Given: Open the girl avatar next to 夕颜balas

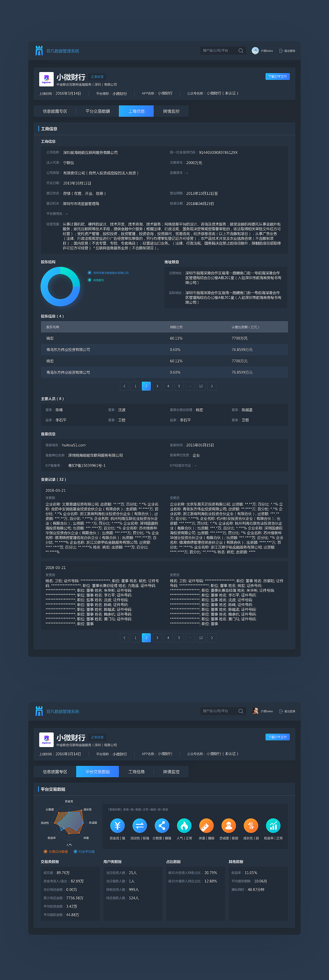Looking at the screenshot, I should click(255, 51).
